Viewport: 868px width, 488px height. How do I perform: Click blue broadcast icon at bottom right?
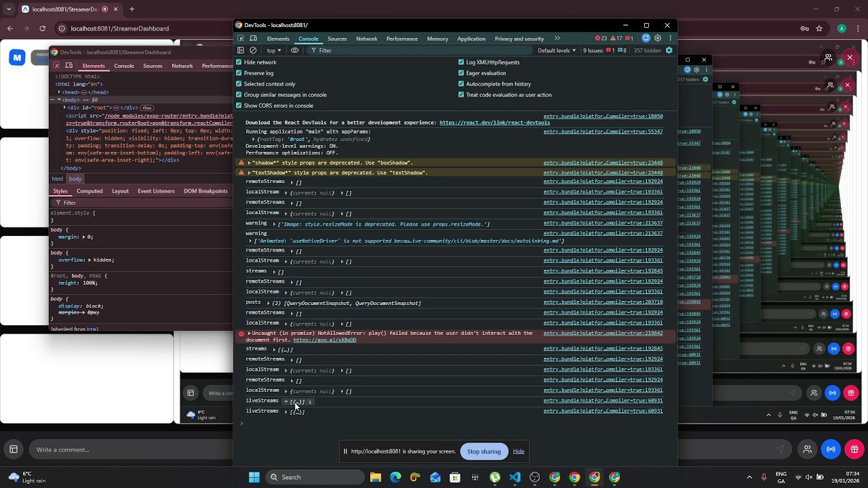[x=831, y=449]
